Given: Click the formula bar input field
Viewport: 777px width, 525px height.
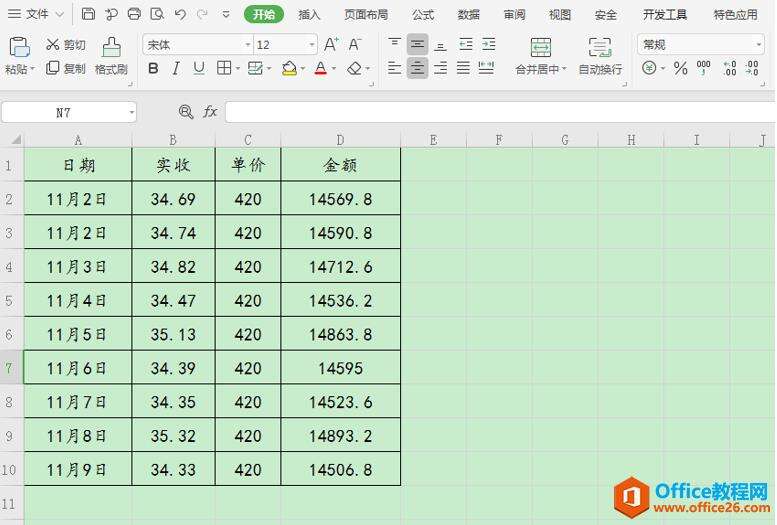Looking at the screenshot, I should point(500,112).
